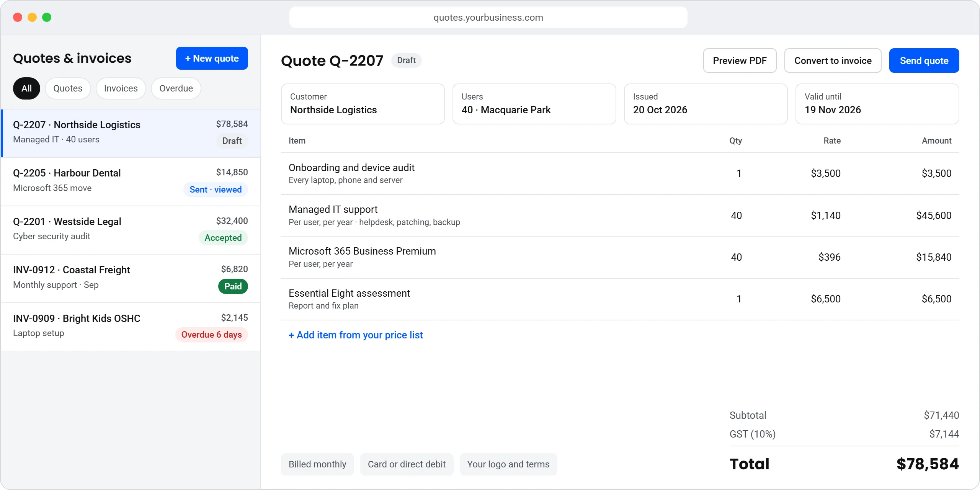Click the Preview PDF button

740,60
